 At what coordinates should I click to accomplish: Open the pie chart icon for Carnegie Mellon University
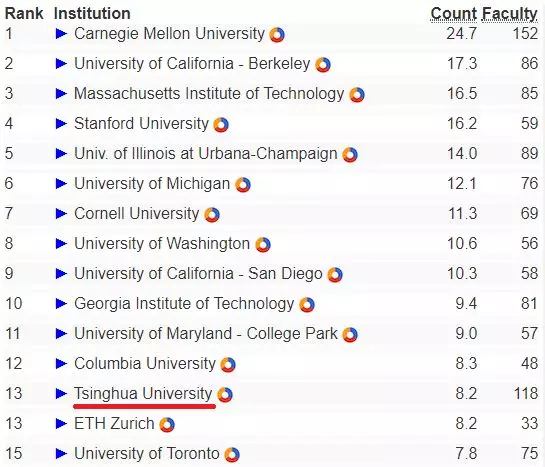277,35
